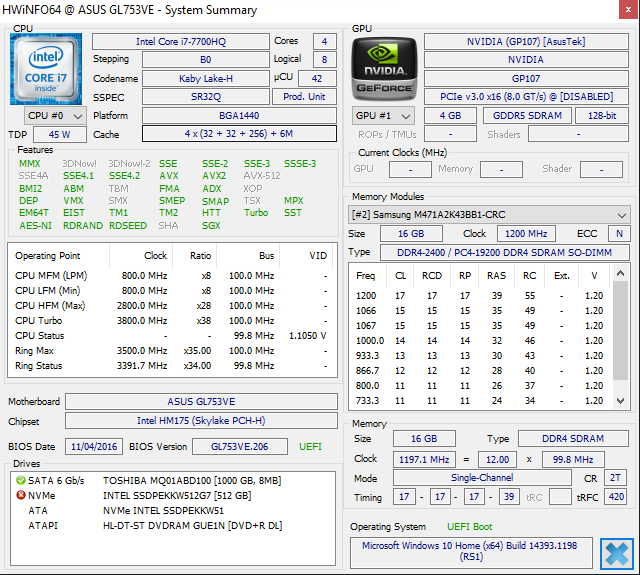Click the memory timings scrollbar thumb
This screenshot has height=575, width=640.
pos(620,330)
